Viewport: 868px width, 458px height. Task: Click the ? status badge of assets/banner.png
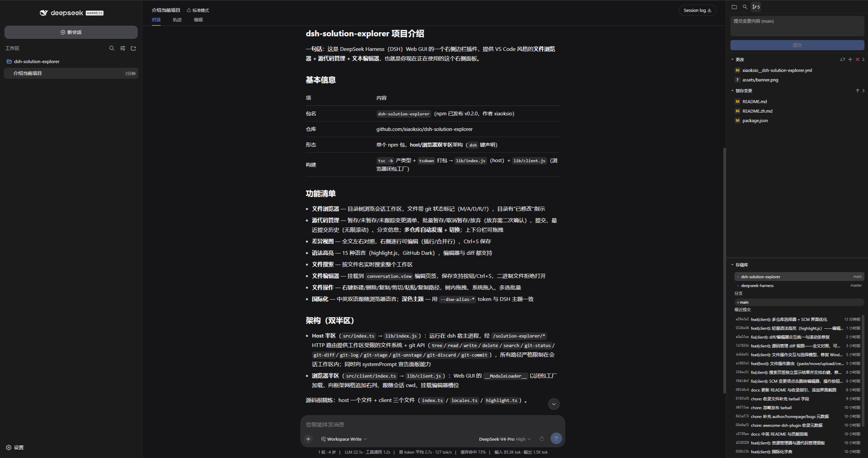coord(737,80)
